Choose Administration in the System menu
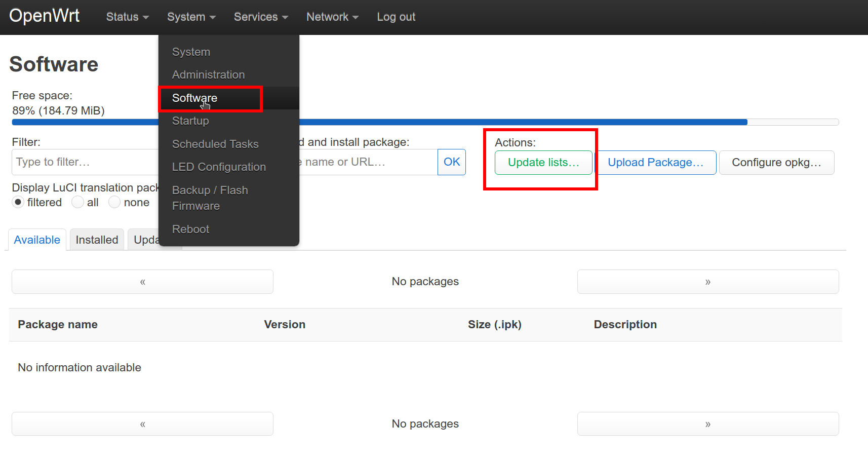This screenshot has height=461, width=868. click(x=208, y=75)
